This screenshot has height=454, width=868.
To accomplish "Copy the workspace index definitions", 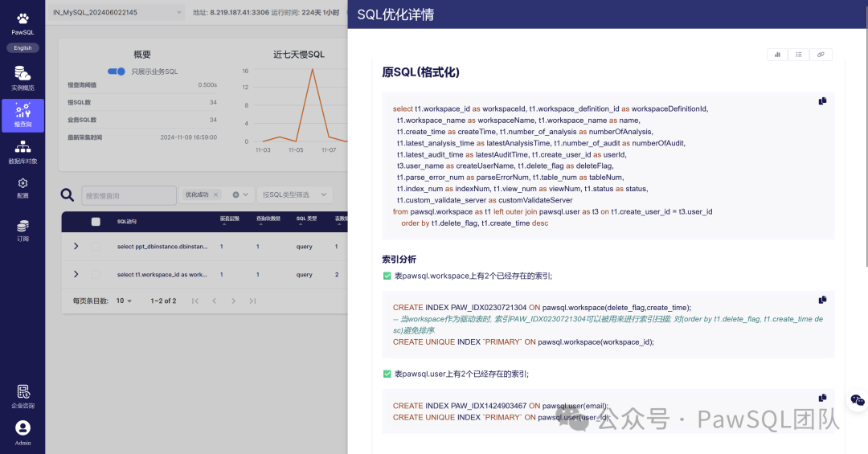I will 823,300.
